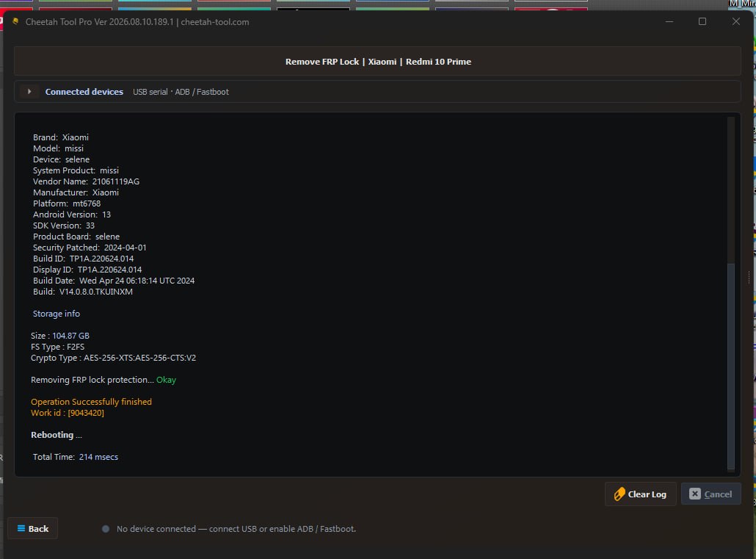The image size is (756, 559).
Task: Click the device connection status dot
Action: pyautogui.click(x=106, y=529)
